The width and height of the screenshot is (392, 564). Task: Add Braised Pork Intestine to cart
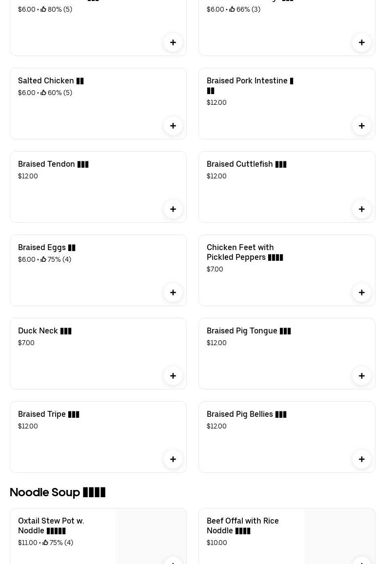[362, 126]
